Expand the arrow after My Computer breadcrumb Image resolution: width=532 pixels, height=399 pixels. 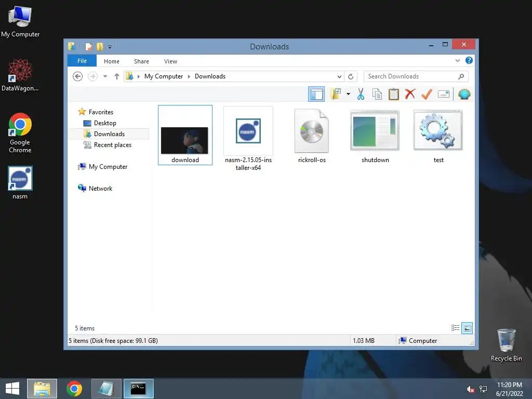pos(189,76)
